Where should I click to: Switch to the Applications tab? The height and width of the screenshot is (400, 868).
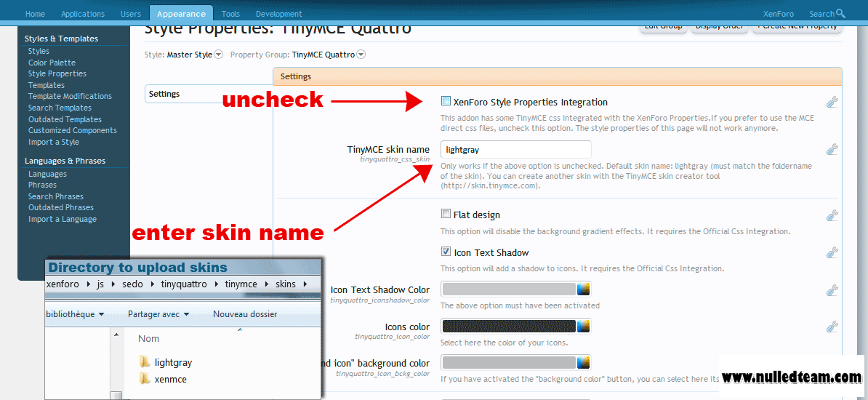point(82,14)
